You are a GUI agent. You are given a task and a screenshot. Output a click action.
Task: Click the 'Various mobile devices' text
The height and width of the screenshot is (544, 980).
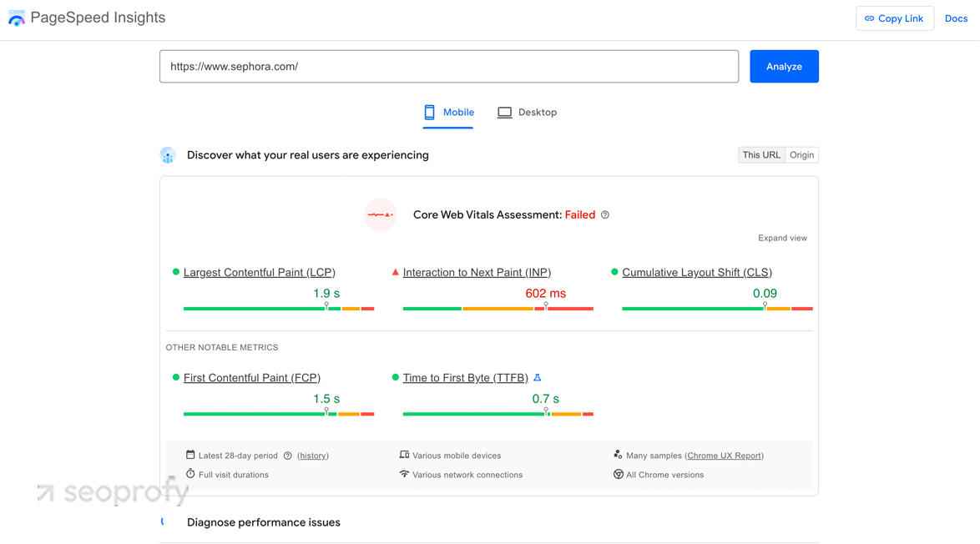point(457,456)
